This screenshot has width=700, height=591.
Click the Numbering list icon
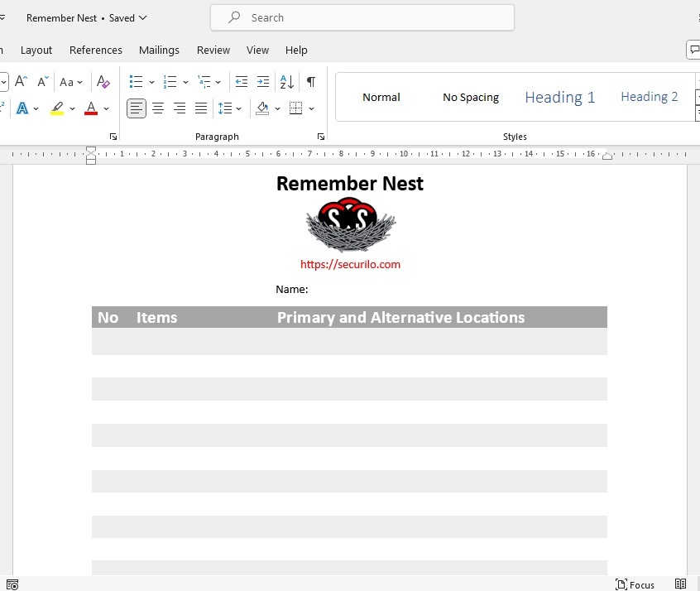pyautogui.click(x=170, y=82)
